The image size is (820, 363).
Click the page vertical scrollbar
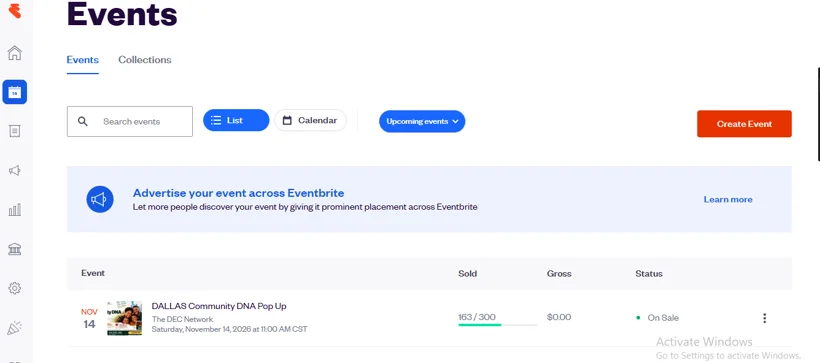[818, 114]
